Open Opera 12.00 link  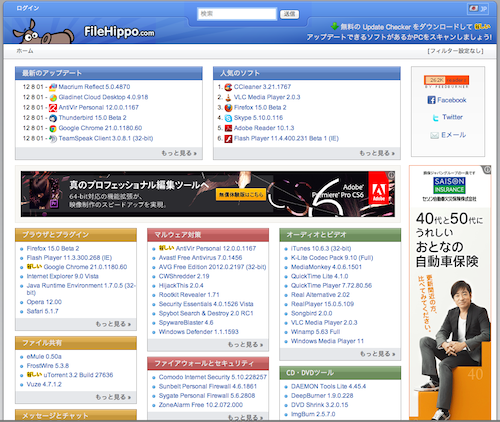44,302
